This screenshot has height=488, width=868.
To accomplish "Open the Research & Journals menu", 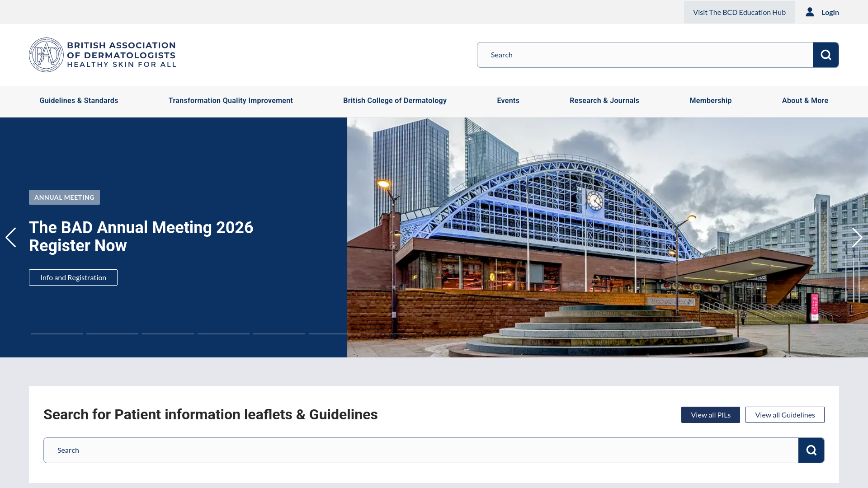I will click(604, 100).
